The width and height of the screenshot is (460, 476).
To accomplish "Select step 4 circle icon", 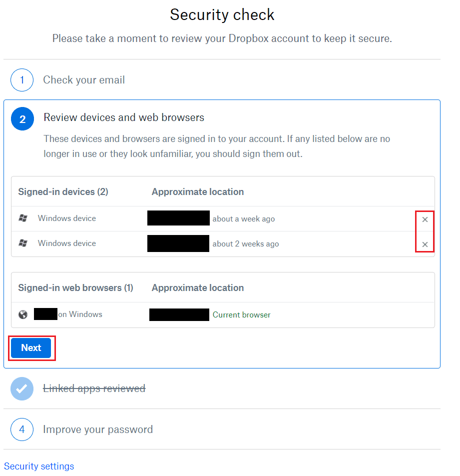I will click(x=22, y=429).
